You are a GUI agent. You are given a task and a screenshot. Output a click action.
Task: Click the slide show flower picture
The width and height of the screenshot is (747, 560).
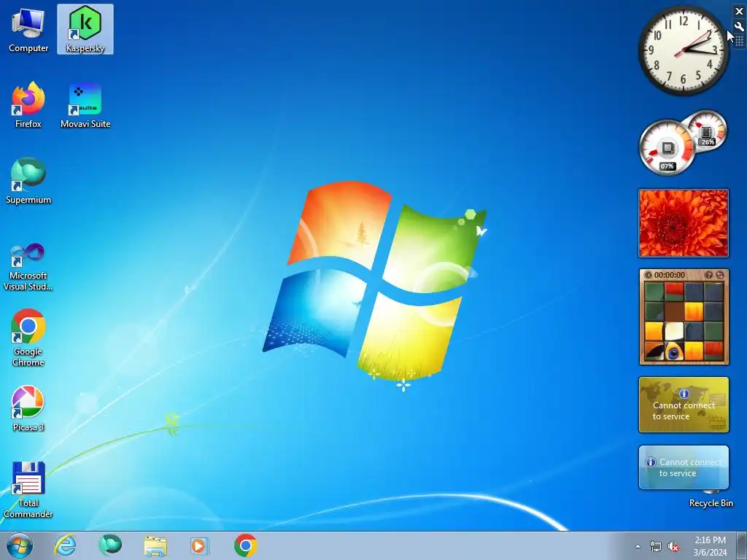683,223
